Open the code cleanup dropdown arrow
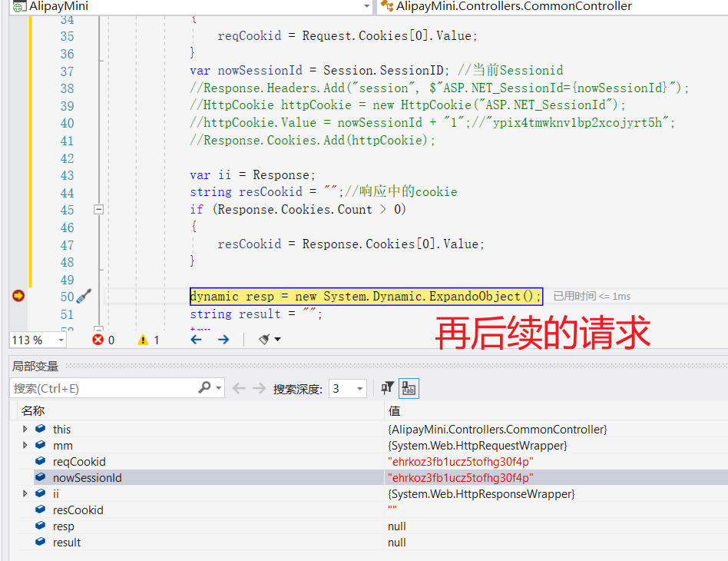Viewport: 728px width, 561px height. click(x=278, y=340)
